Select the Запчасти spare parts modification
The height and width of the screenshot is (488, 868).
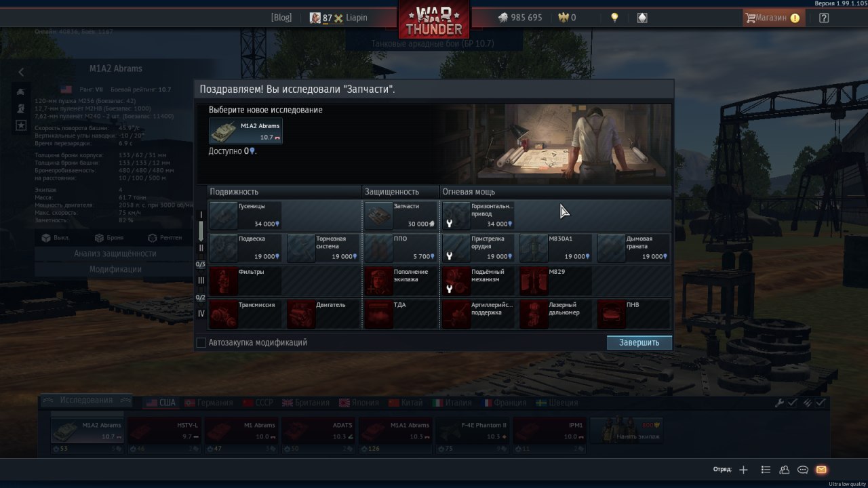pyautogui.click(x=401, y=215)
